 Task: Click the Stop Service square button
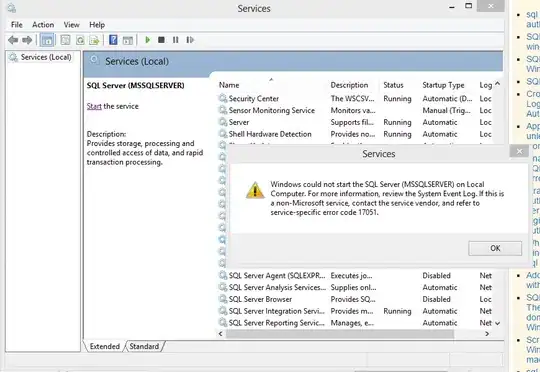tap(161, 40)
